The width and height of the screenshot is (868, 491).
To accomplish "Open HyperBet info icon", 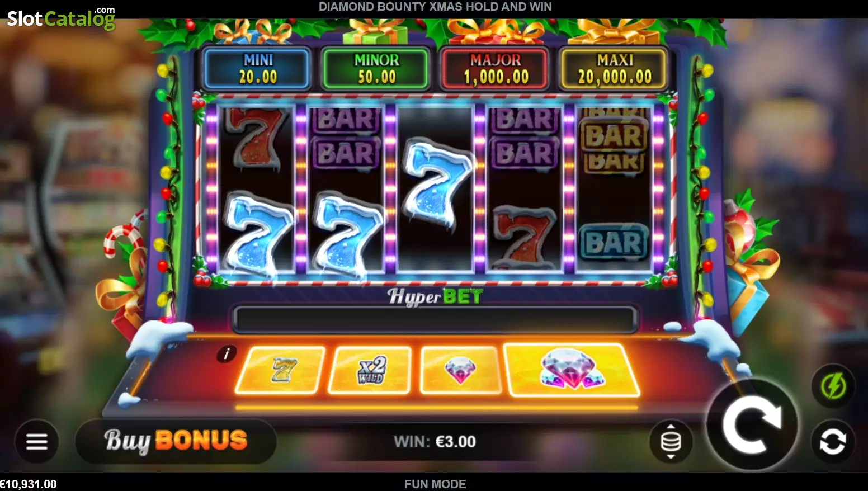I will 227,353.
